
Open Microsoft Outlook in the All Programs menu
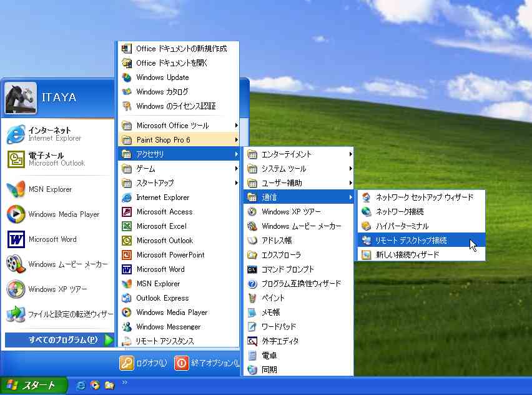click(179, 241)
